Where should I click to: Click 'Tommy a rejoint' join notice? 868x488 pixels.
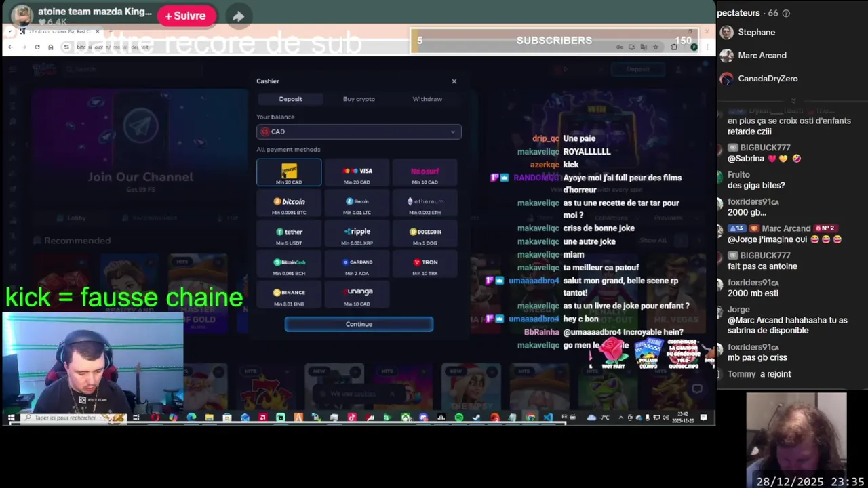click(x=759, y=374)
